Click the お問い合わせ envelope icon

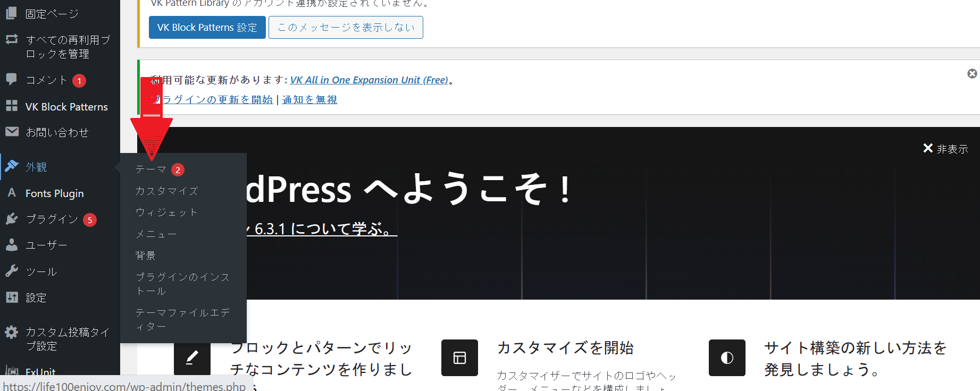(x=12, y=131)
